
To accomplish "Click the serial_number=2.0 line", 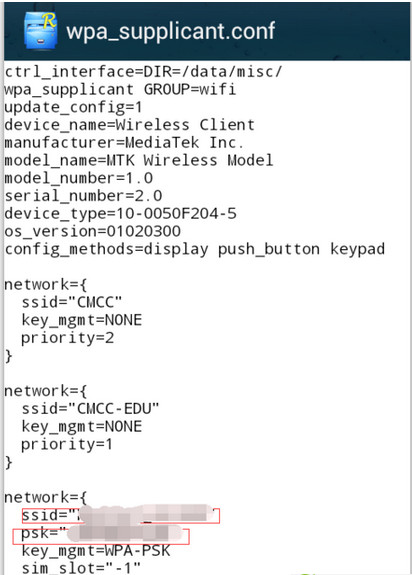I will click(83, 196).
